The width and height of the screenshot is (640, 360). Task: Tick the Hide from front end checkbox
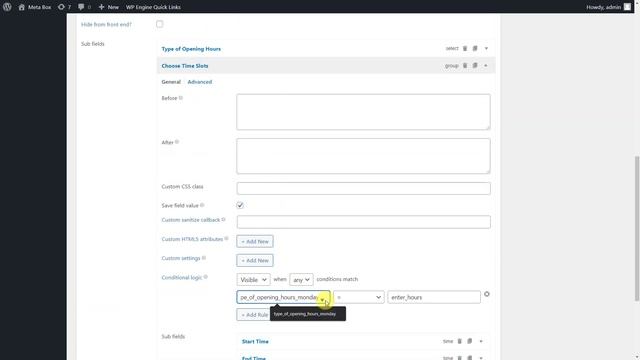pos(160,24)
